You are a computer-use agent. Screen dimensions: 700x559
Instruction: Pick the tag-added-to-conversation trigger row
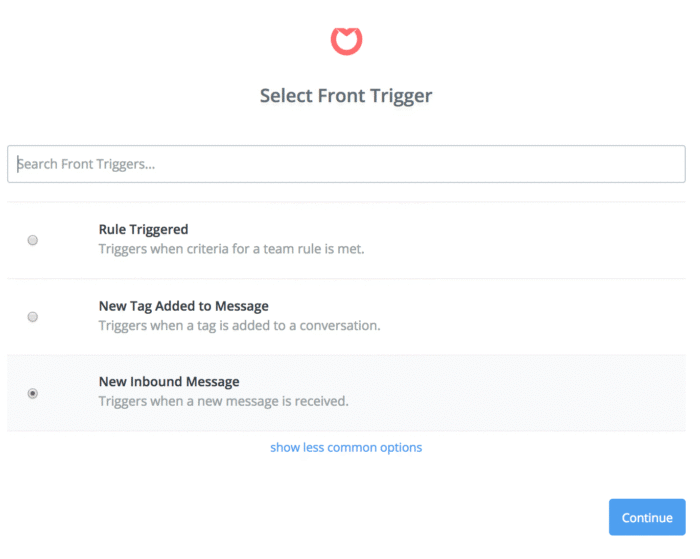[x=346, y=317]
